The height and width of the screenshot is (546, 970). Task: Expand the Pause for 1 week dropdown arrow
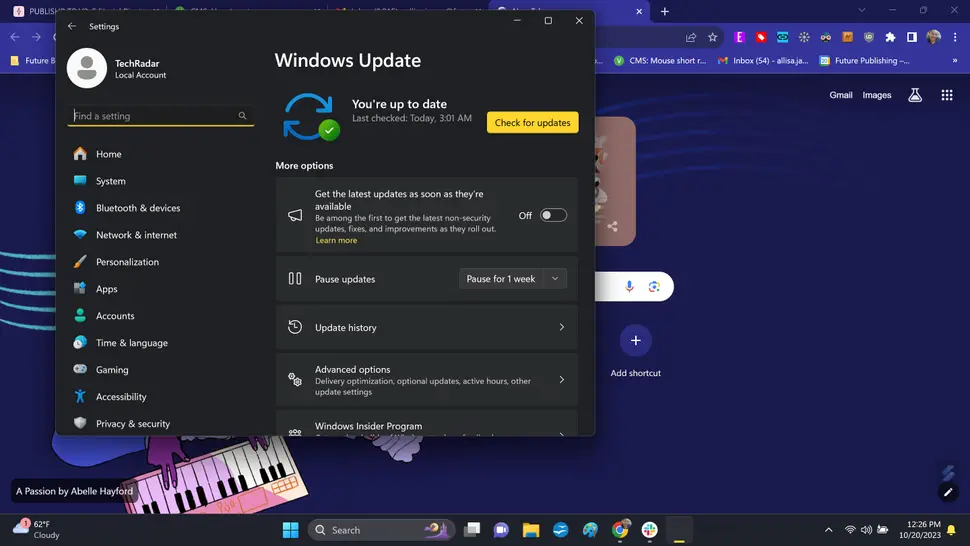click(x=555, y=279)
